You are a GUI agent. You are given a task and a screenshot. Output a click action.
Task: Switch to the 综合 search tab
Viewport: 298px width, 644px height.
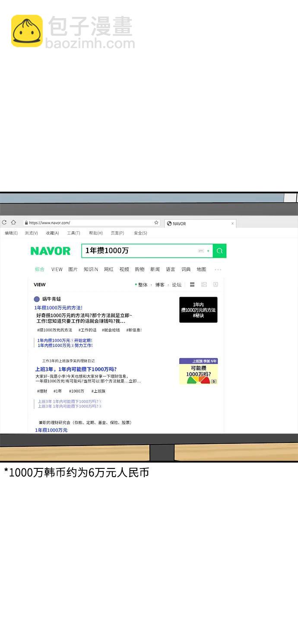coord(40,269)
